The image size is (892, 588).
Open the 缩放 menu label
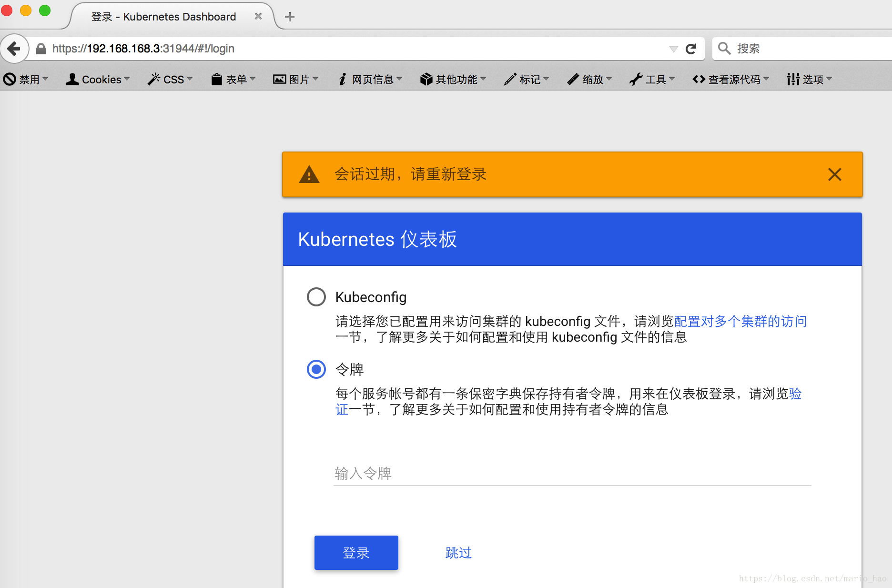[593, 80]
